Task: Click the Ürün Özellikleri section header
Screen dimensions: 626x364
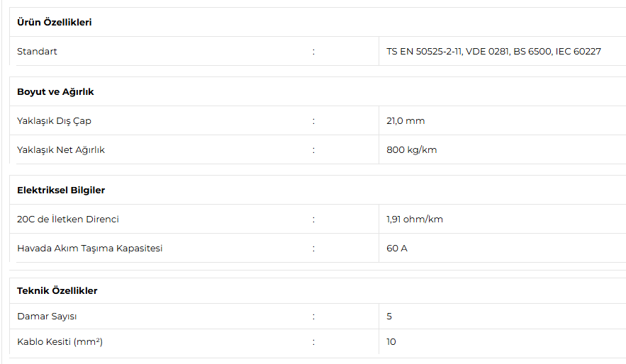Action: [x=55, y=23]
